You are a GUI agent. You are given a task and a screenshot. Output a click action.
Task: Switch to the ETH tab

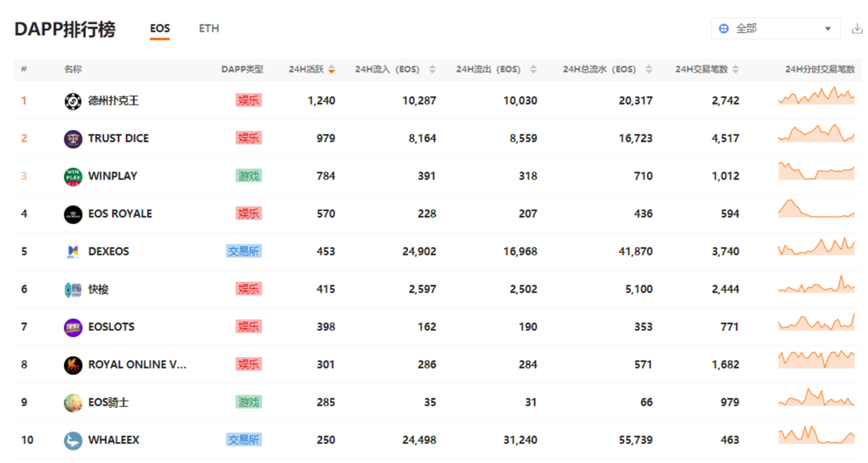click(x=209, y=29)
